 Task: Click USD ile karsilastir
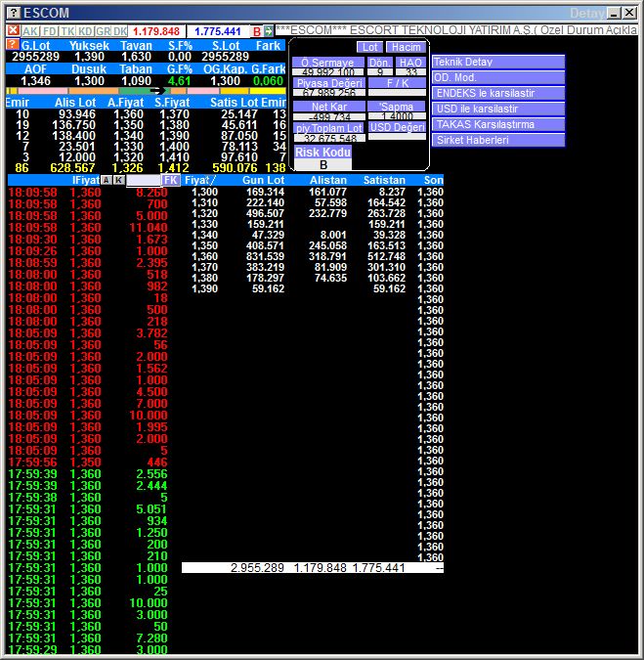point(498,109)
